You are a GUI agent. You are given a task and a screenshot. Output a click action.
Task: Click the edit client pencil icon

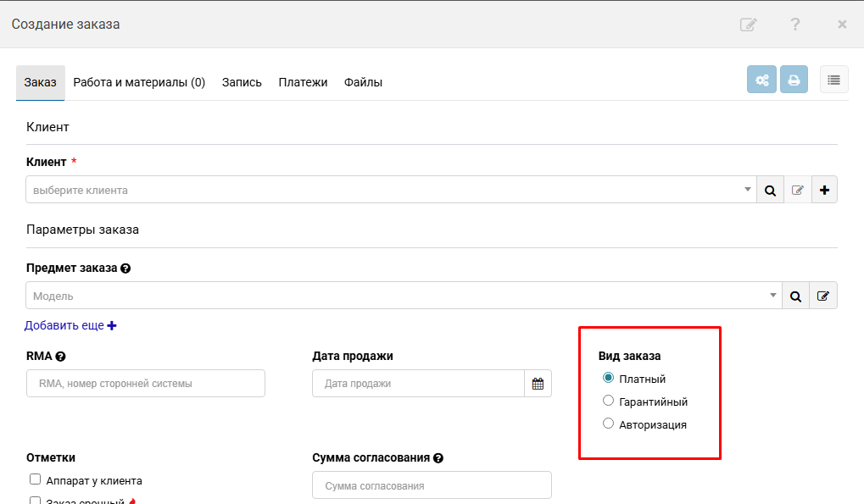coord(797,191)
